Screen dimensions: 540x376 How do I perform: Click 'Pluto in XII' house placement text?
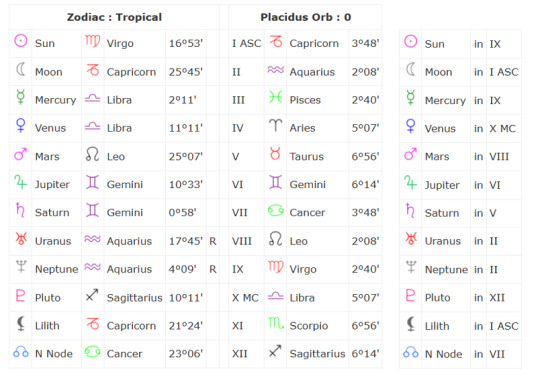[x=465, y=297]
